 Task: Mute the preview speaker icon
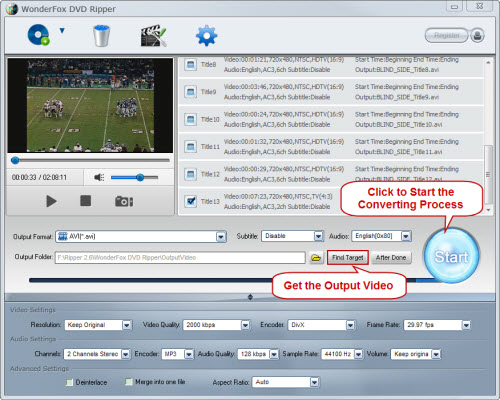99,177
